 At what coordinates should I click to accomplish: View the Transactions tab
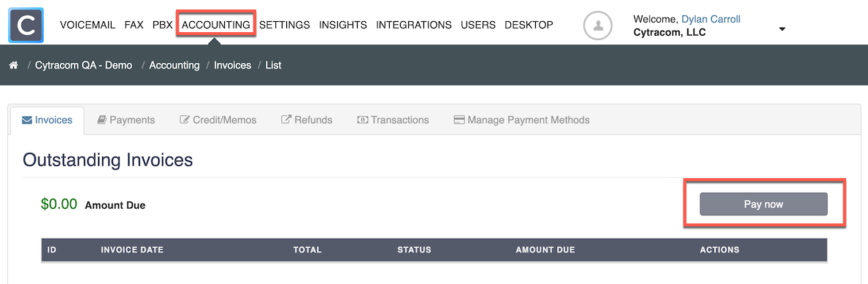tap(393, 120)
